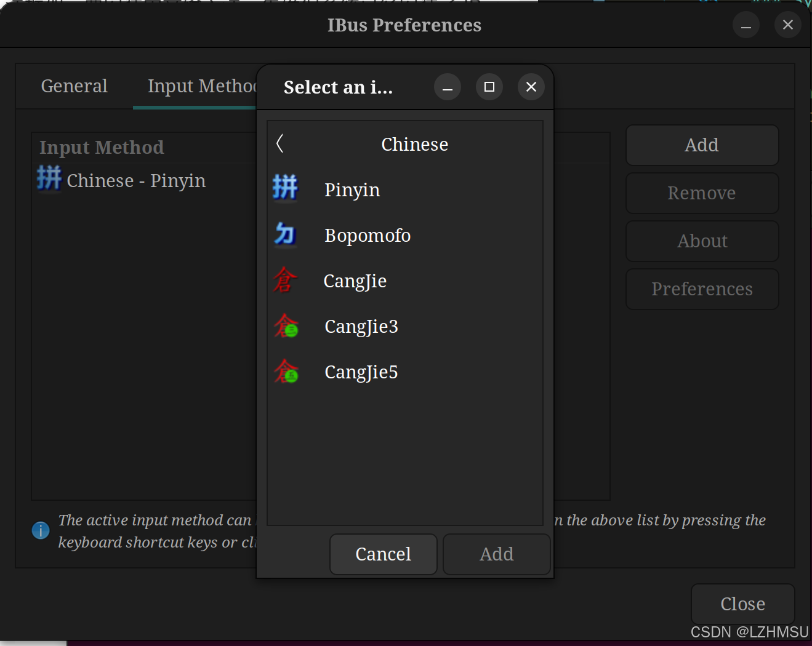Click the Bopomofo input method icon
This screenshot has height=646, width=812.
285,234
